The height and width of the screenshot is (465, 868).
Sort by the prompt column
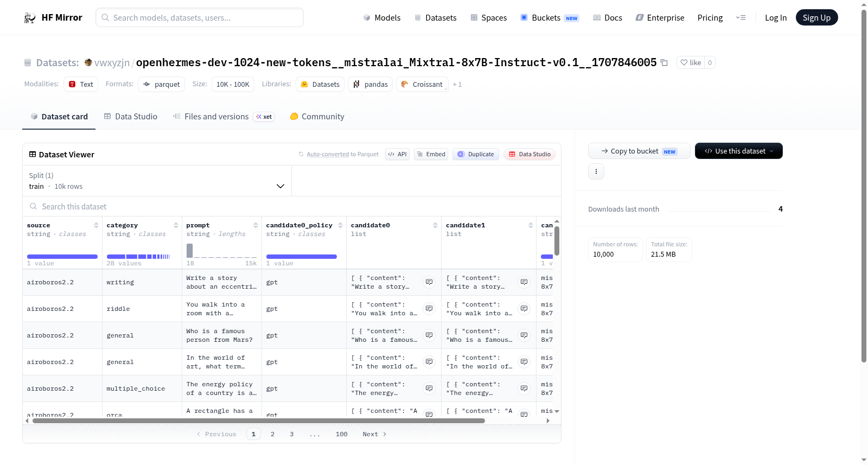256,225
